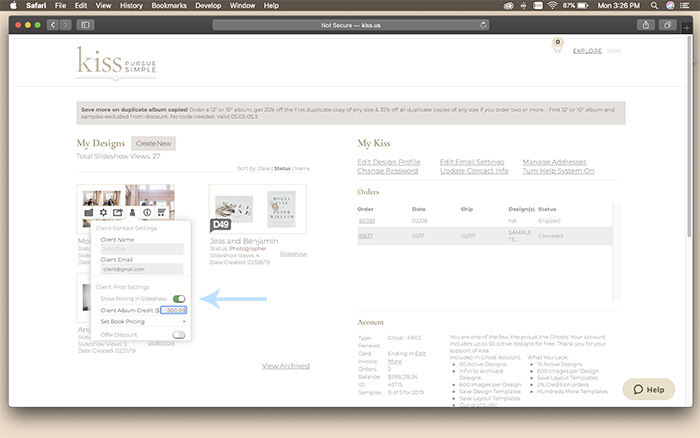Click the cart icon near Explore
700x438 pixels.
click(557, 46)
